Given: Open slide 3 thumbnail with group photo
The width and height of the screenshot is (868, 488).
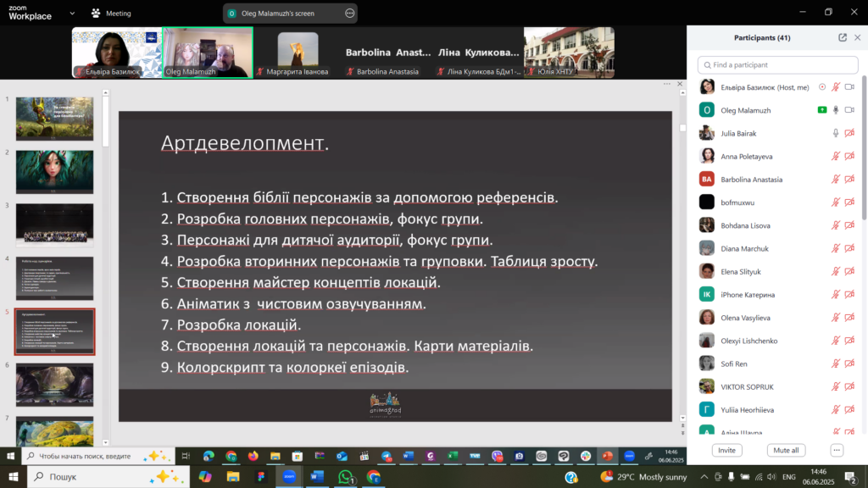Looking at the screenshot, I should point(54,225).
